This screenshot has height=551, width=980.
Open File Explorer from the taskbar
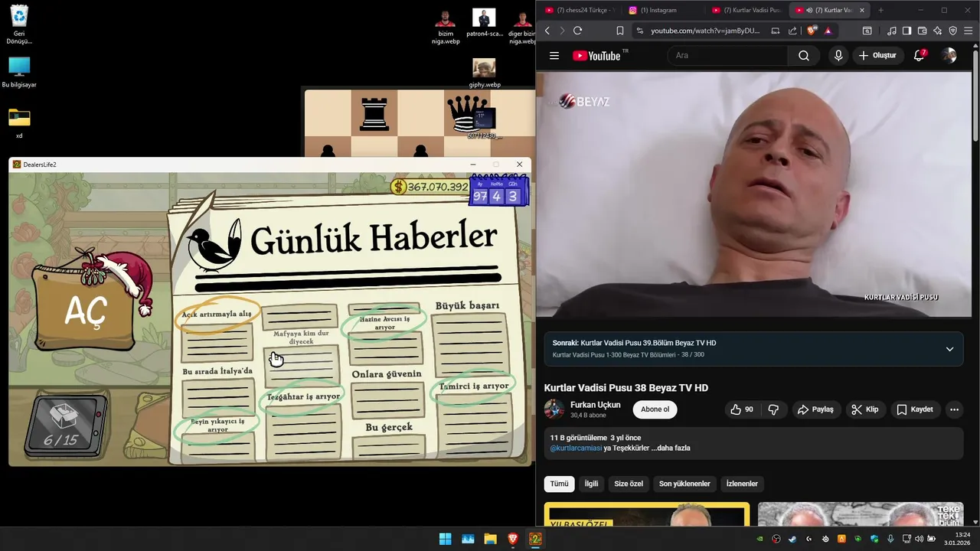[490, 539]
